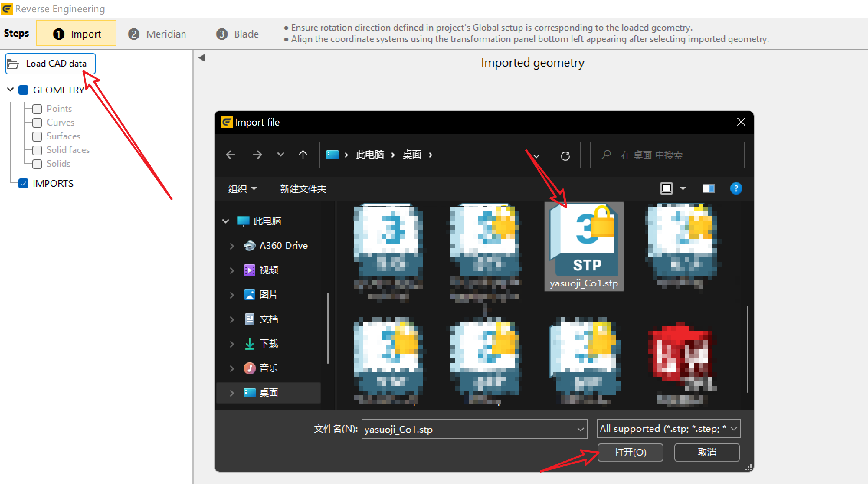This screenshot has width=868, height=484.
Task: Click the view mode icon in dialog toolbar
Action: [667, 188]
